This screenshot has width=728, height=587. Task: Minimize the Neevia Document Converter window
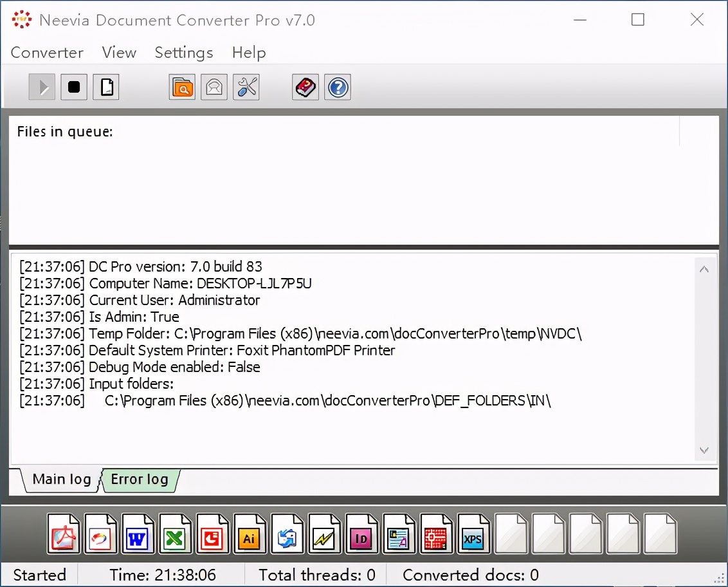click(x=580, y=19)
